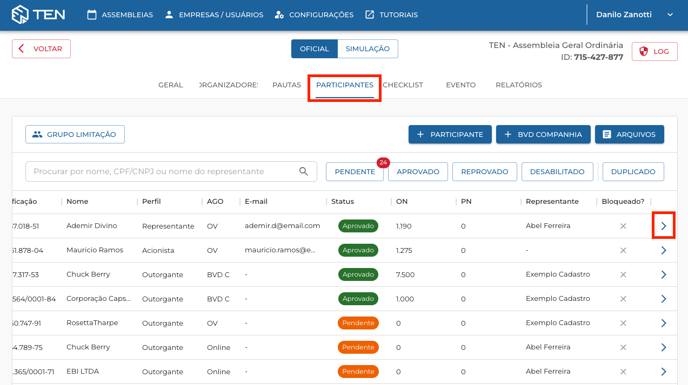Click the shield icon in Log button
The height and width of the screenshot is (385, 688).
pyautogui.click(x=643, y=51)
